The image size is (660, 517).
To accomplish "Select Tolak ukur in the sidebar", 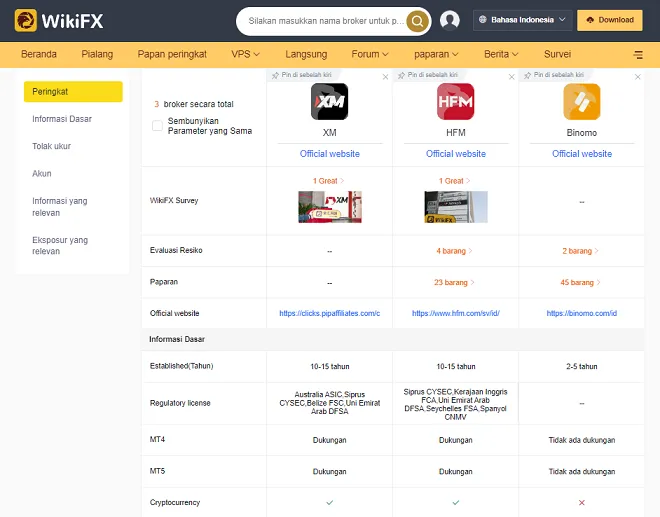I will [x=51, y=147].
